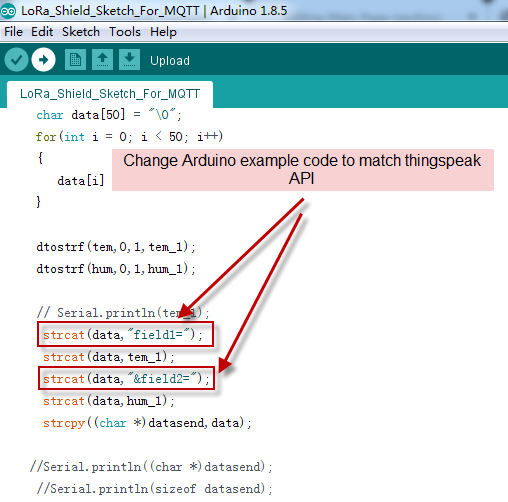
Task: Open the Help menu
Action: pos(163,32)
